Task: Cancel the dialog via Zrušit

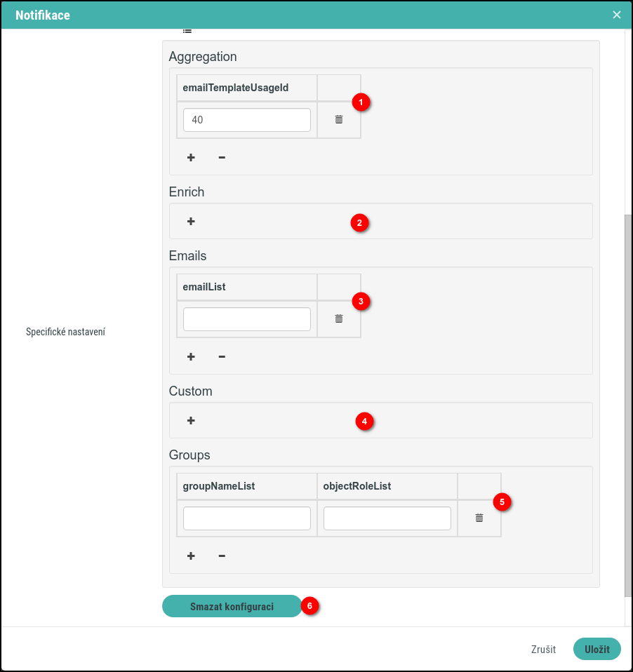Action: pyautogui.click(x=542, y=649)
